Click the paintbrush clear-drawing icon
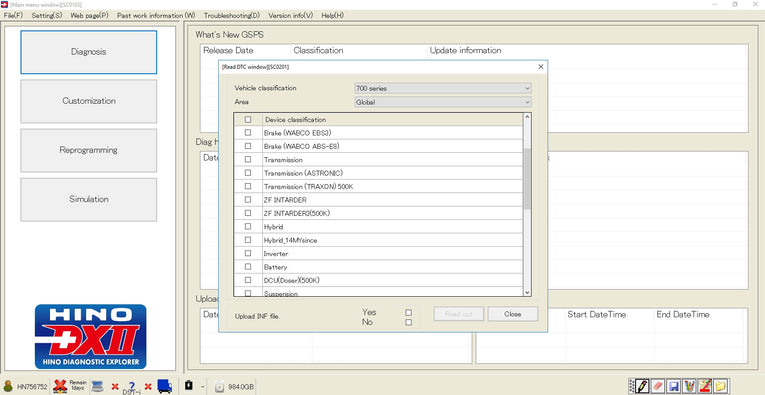 tap(704, 386)
